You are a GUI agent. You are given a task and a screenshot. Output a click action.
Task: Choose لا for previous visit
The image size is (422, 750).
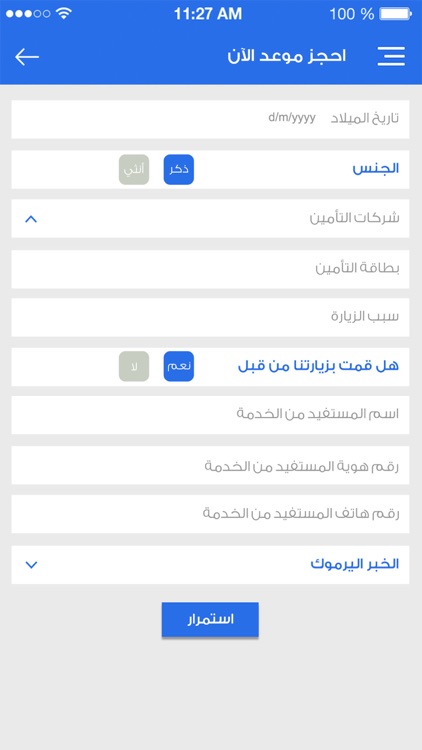click(x=134, y=366)
